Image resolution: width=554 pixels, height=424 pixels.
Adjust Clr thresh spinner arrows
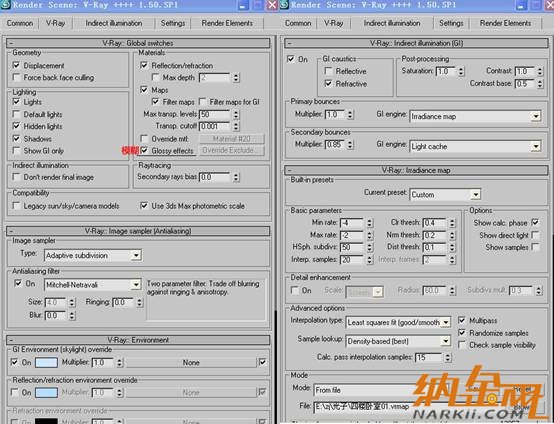452,223
